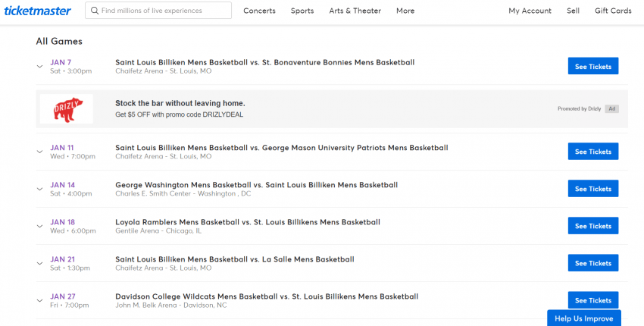This screenshot has height=326, width=644.
Task: Expand the JAN 7 game details
Action: [x=40, y=67]
